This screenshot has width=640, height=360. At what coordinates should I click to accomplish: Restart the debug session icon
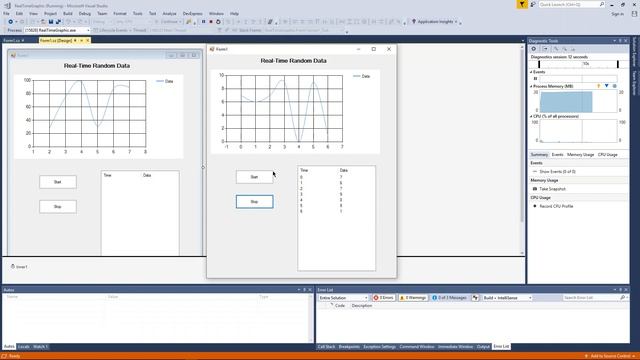pos(218,22)
